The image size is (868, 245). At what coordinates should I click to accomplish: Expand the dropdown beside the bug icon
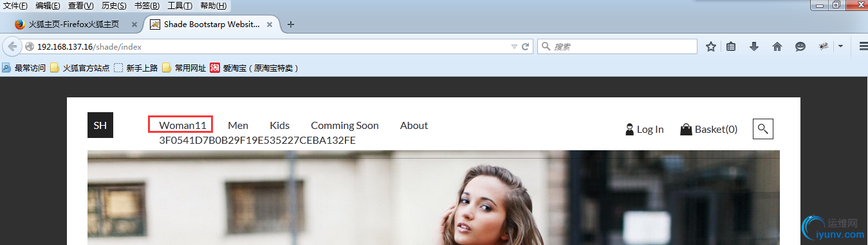tap(840, 46)
